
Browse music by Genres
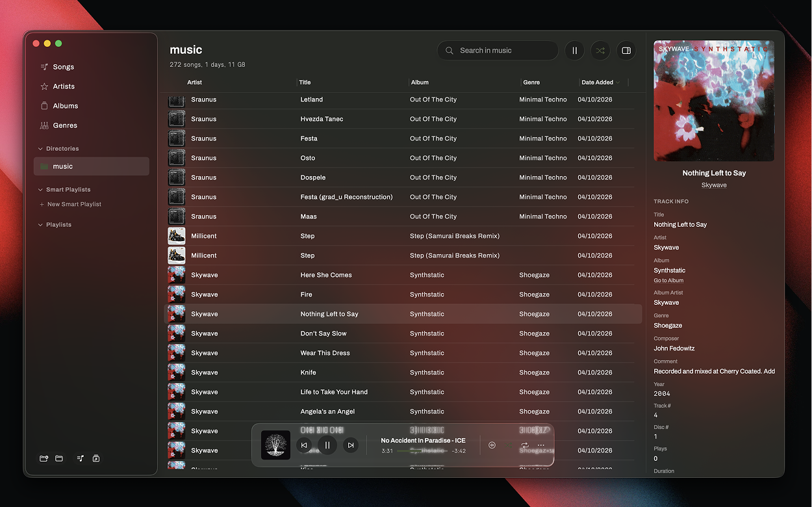click(66, 125)
